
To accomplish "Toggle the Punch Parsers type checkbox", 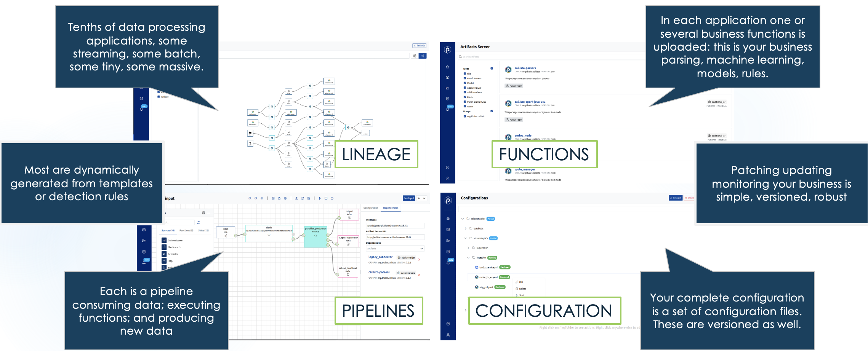I will click(465, 78).
